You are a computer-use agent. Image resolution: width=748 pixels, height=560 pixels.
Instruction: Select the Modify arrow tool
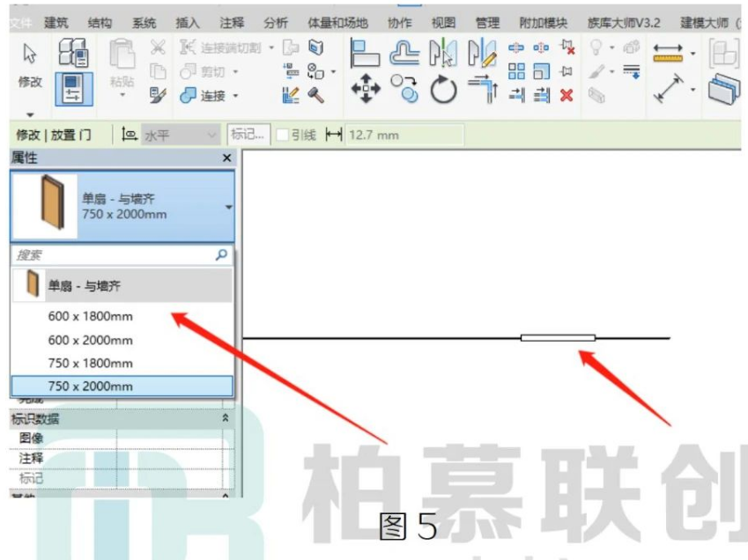tap(30, 54)
